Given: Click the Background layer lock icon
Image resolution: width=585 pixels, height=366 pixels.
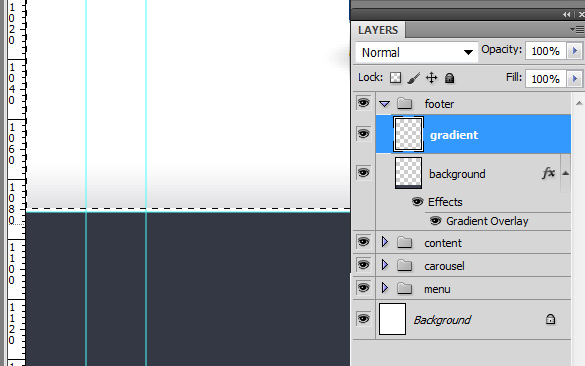Looking at the screenshot, I should pyautogui.click(x=550, y=319).
